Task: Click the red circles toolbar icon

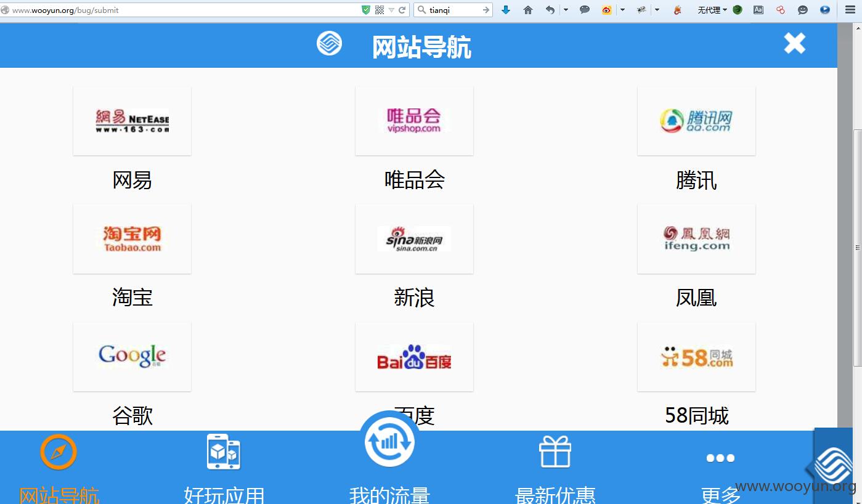Action: tap(781, 10)
